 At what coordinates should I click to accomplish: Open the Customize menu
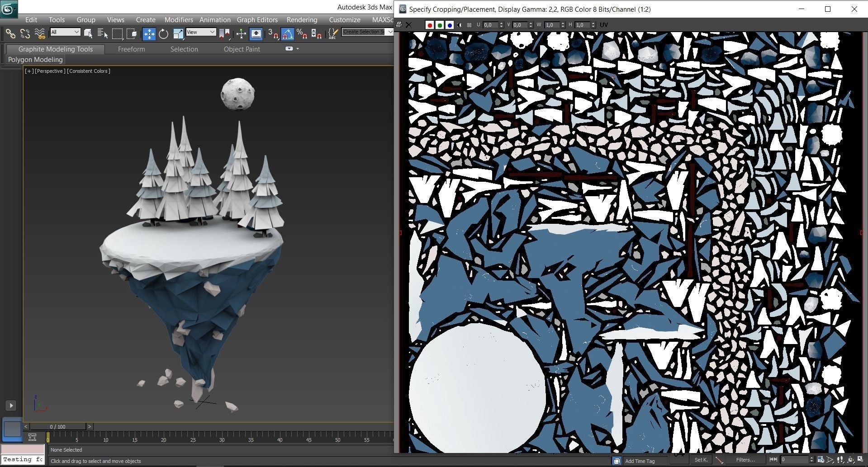click(x=345, y=20)
